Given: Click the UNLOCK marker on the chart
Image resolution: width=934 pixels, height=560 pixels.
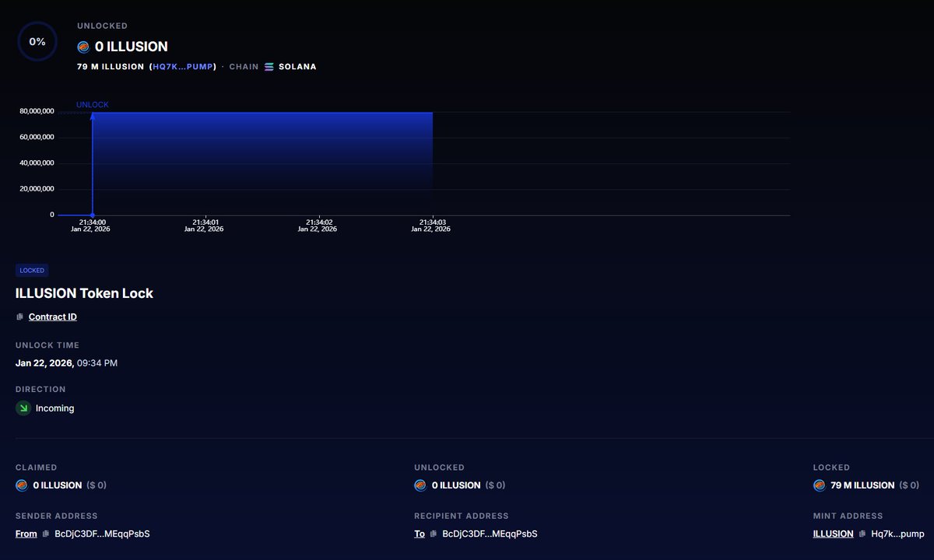Looking at the screenshot, I should (x=93, y=104).
